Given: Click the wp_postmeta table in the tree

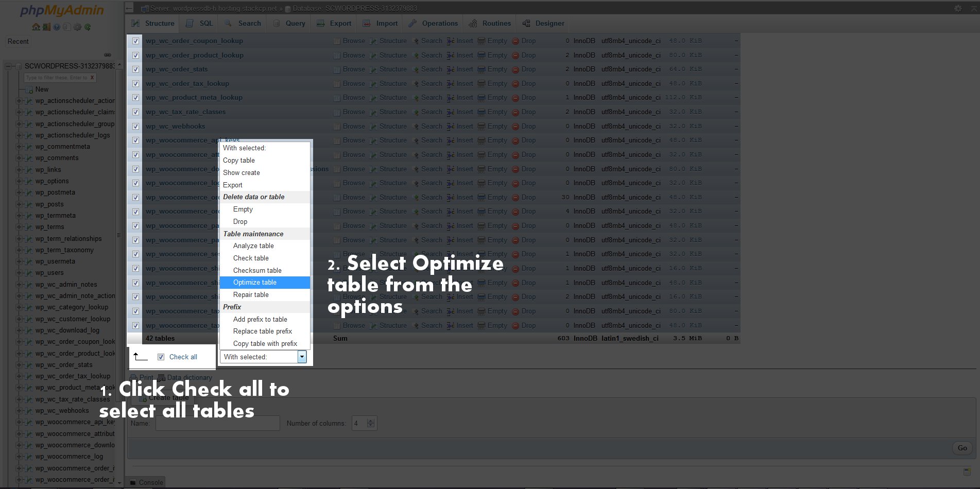Looking at the screenshot, I should (55, 193).
